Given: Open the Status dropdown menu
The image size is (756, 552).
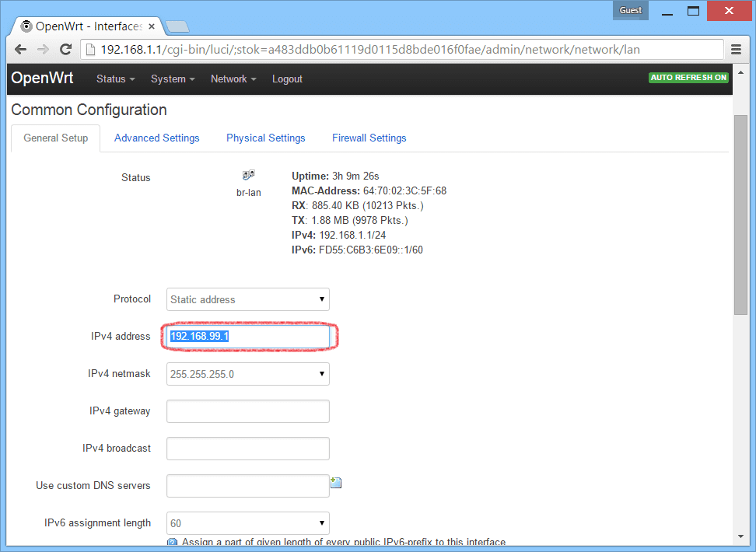Looking at the screenshot, I should pyautogui.click(x=115, y=79).
